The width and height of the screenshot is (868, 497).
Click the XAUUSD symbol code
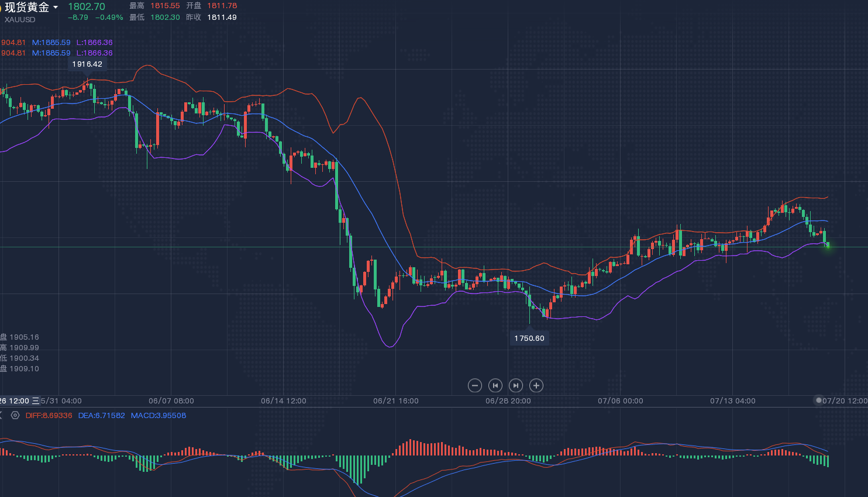click(20, 19)
